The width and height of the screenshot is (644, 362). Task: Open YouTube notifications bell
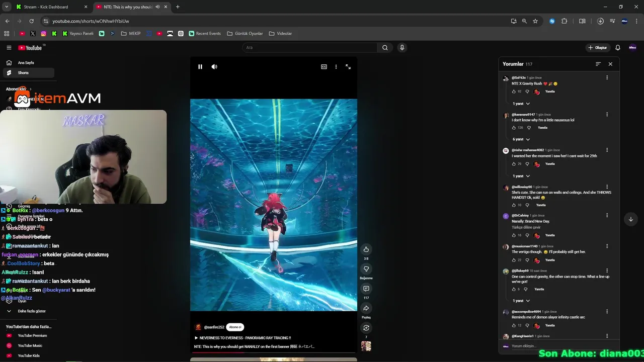pyautogui.click(x=618, y=48)
